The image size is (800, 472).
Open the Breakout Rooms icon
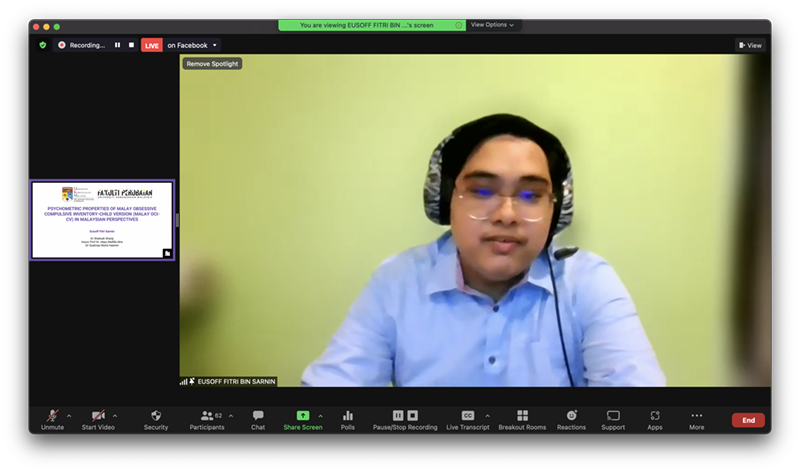click(x=522, y=416)
